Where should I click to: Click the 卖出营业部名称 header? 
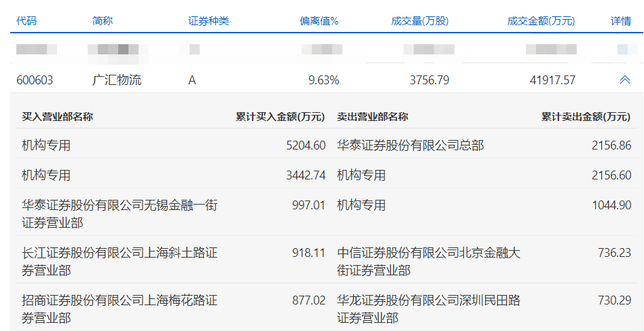point(372,116)
